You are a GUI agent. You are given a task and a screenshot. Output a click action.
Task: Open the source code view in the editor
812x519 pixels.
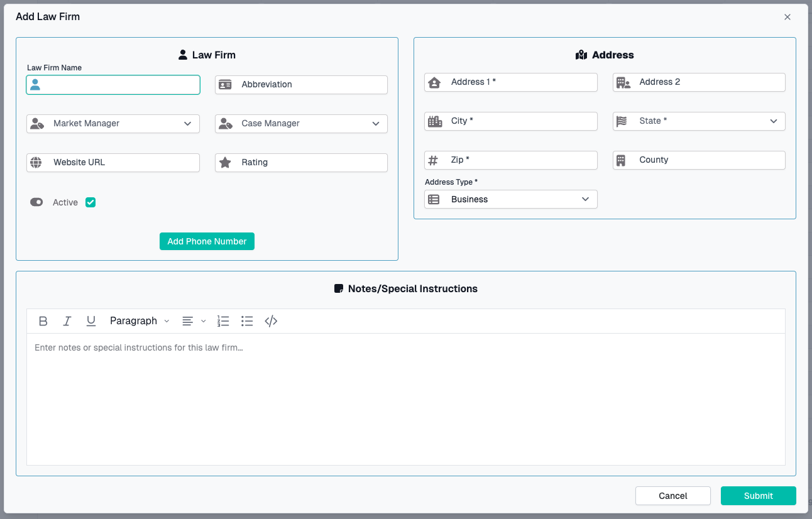271,320
